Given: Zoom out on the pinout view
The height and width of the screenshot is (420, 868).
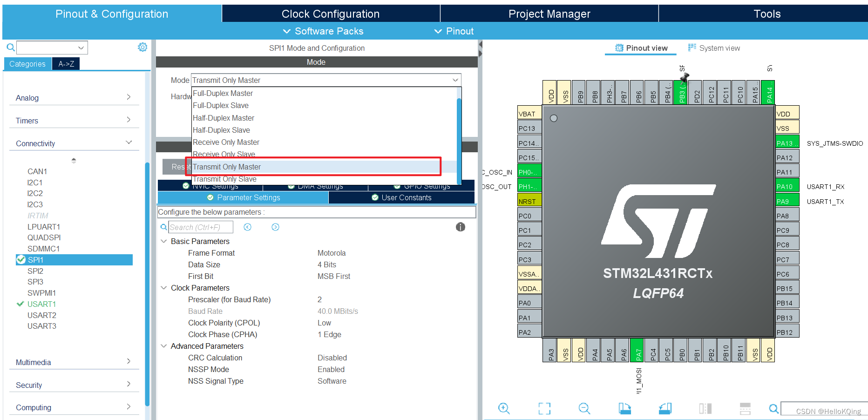Looking at the screenshot, I should tap(584, 408).
